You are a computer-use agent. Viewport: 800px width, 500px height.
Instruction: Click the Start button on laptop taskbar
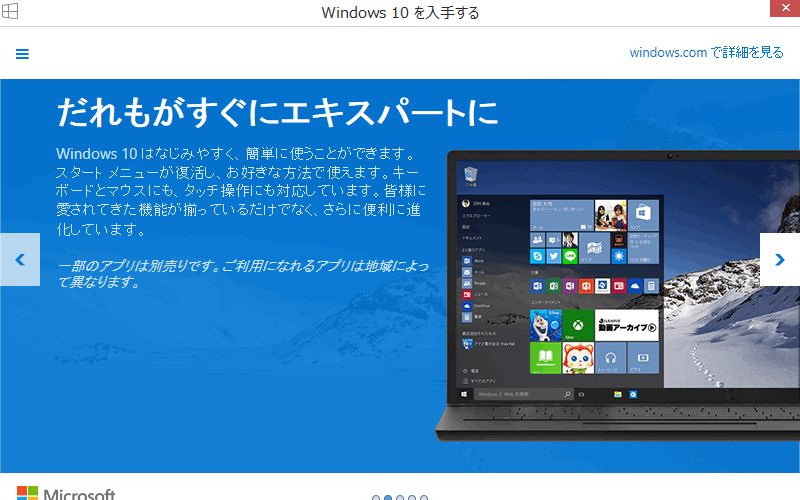click(465, 394)
